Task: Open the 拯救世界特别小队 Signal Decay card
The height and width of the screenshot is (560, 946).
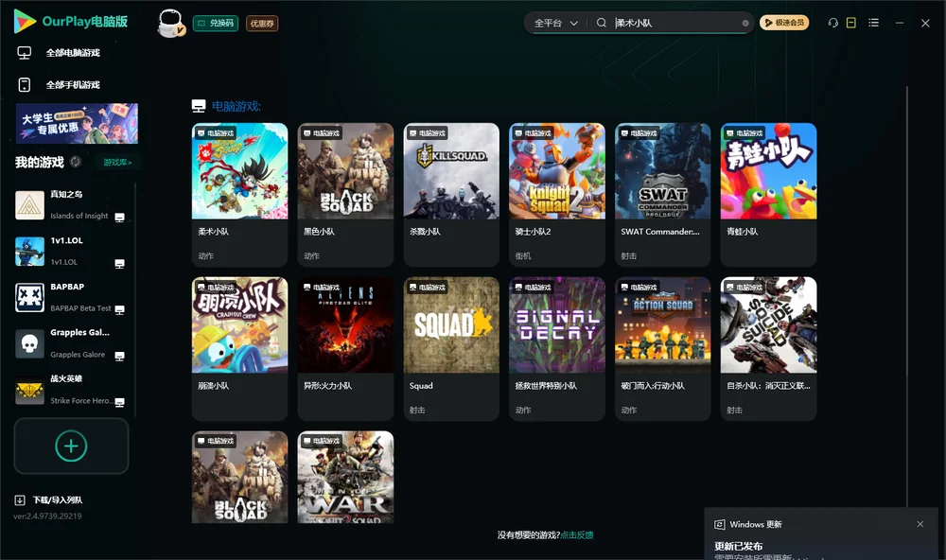Action: coord(557,348)
